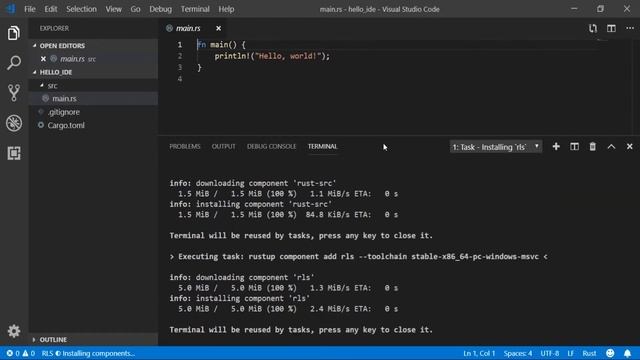Change indentation via Spaces: 4
Image resolution: width=640 pixels, height=360 pixels.
tap(518, 353)
